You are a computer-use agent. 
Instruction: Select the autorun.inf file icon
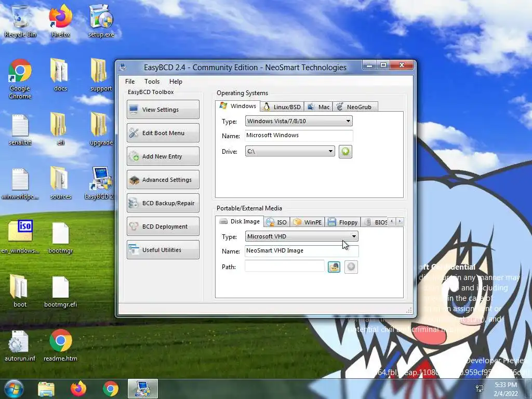click(20, 345)
